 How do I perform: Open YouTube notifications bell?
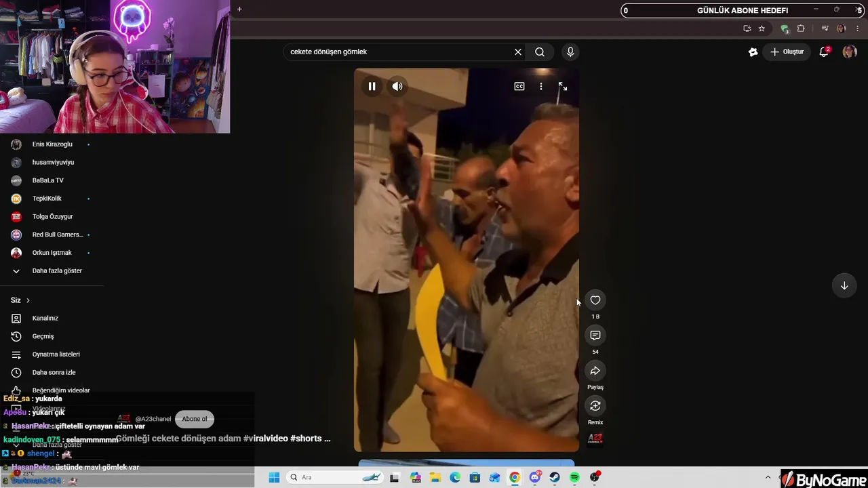(825, 52)
